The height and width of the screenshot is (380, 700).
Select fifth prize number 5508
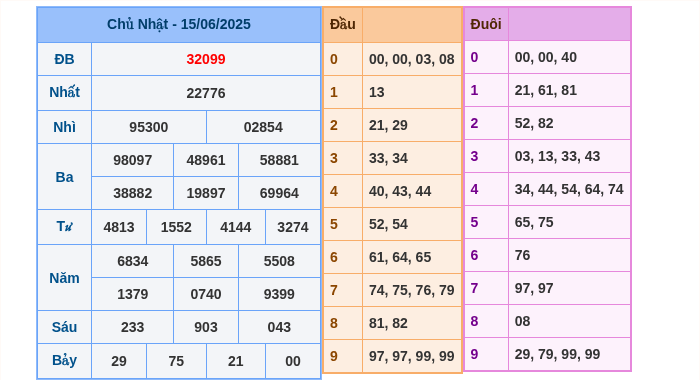tap(279, 261)
